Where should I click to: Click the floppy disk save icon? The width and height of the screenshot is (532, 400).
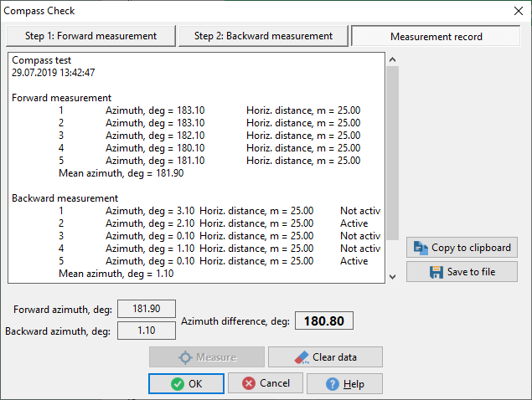click(x=436, y=272)
